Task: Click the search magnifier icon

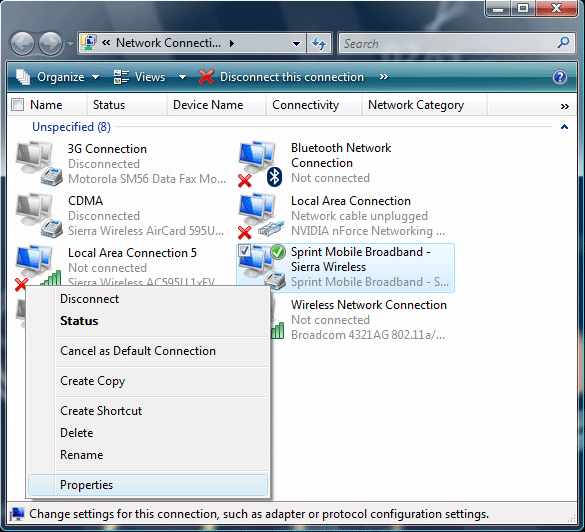Action: point(563,43)
